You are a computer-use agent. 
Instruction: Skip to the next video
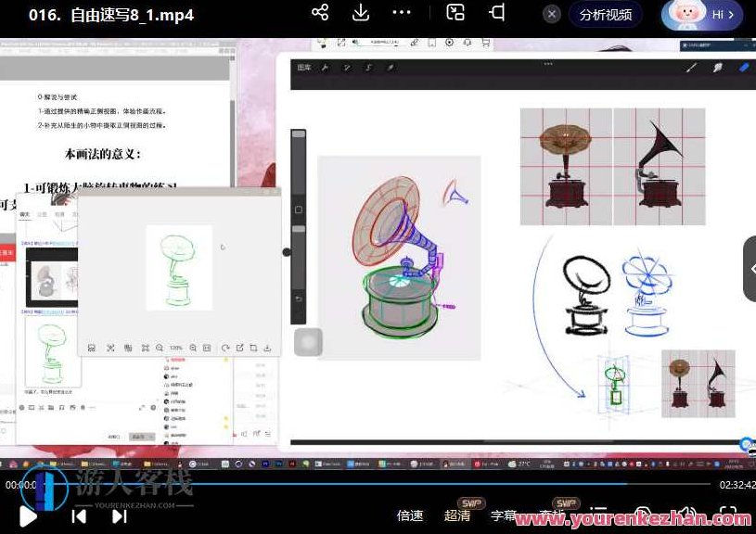pos(120,516)
